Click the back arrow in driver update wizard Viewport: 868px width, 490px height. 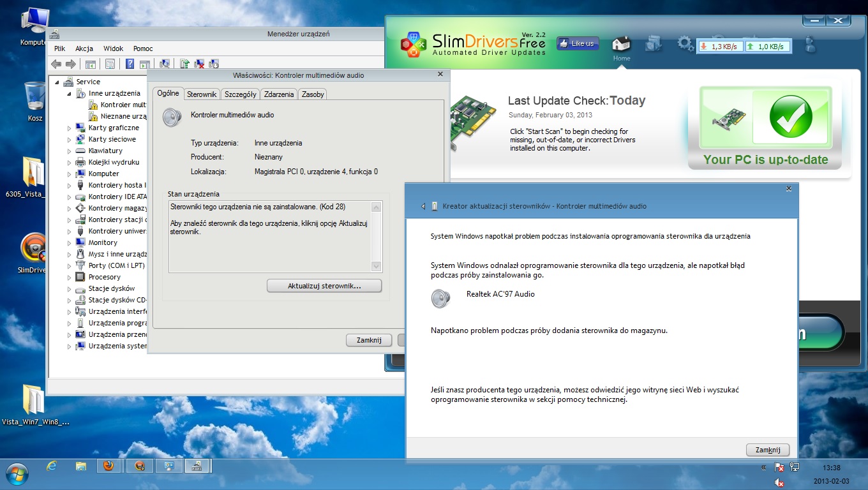click(x=423, y=206)
